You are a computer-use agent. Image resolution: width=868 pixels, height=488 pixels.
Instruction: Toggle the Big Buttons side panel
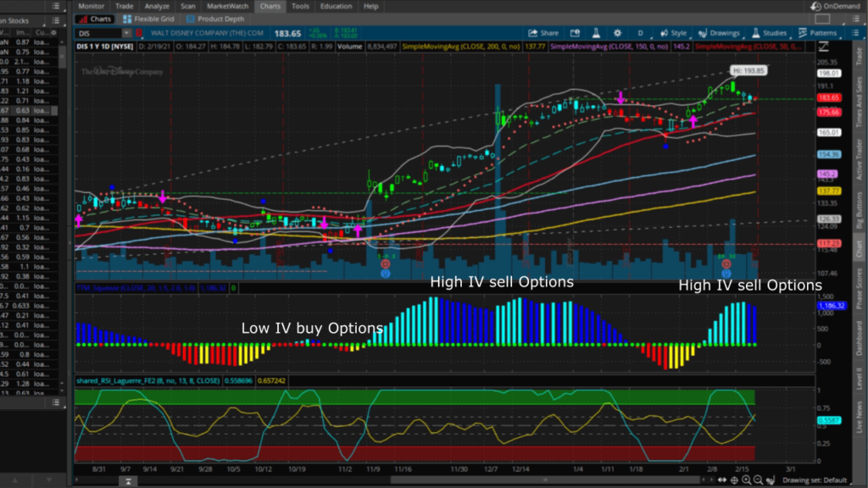pos(860,211)
